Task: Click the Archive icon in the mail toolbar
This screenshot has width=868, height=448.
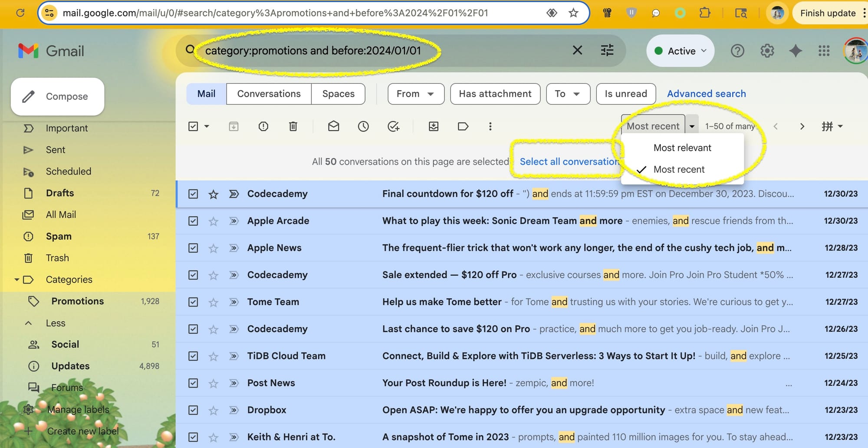Action: point(233,126)
